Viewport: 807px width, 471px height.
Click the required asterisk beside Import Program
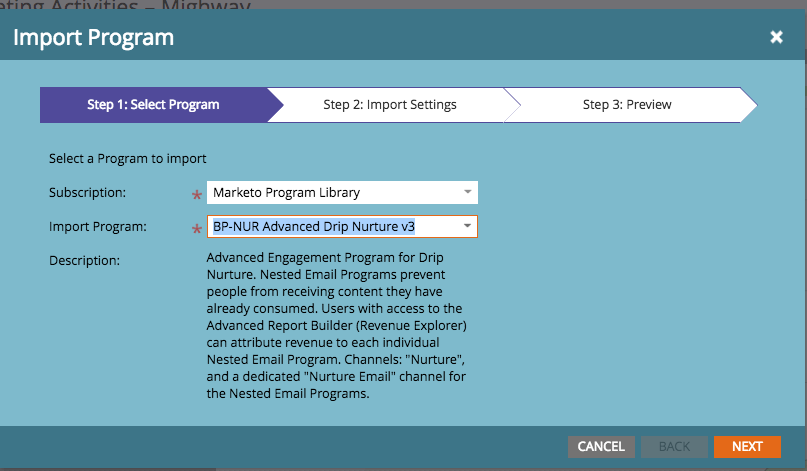click(196, 229)
